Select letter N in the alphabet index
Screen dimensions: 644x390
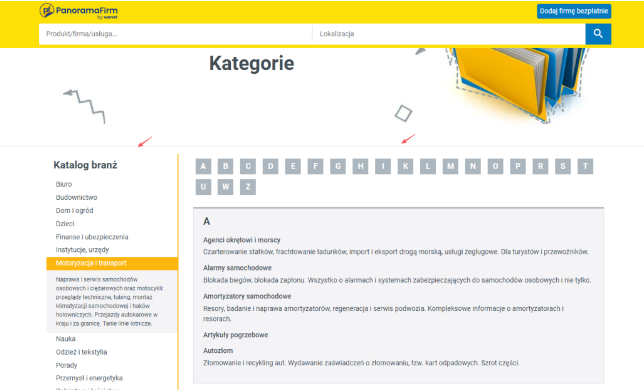pos(473,166)
